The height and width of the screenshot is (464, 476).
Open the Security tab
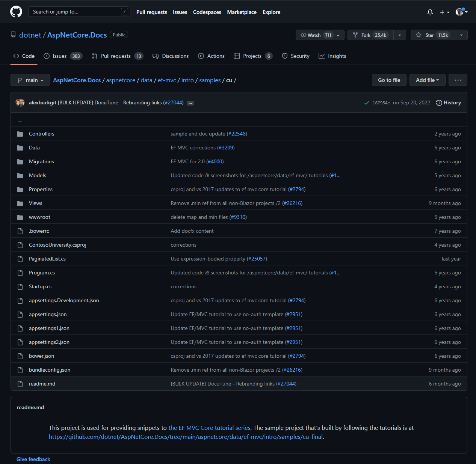(x=296, y=56)
